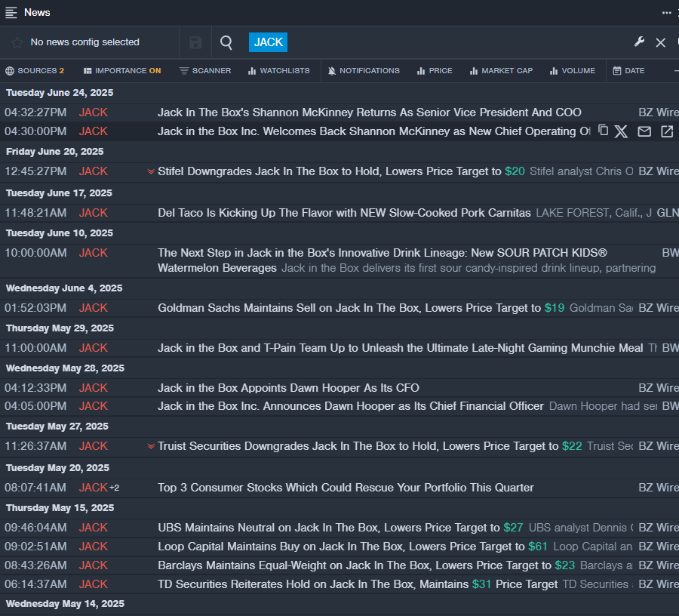Click the Wednesday May 28, 2025 date header
Viewport: 679px width, 616px height.
pyautogui.click(x=66, y=368)
